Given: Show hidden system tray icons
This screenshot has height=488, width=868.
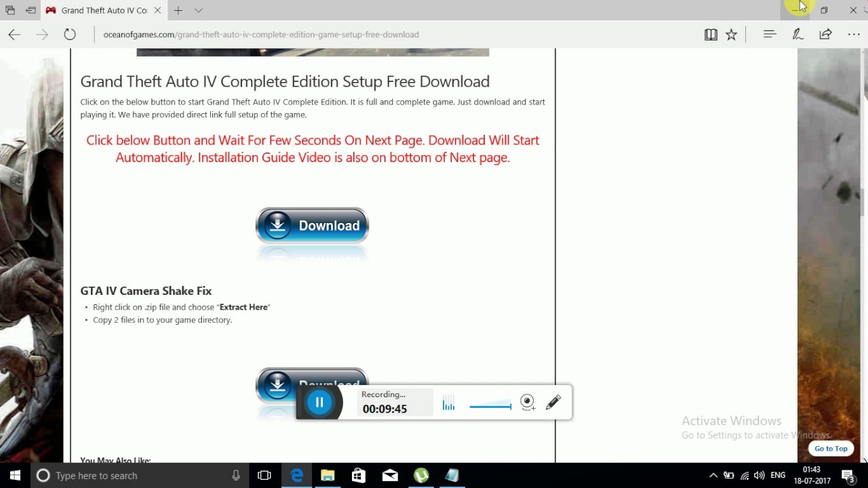Looking at the screenshot, I should pyautogui.click(x=713, y=476).
